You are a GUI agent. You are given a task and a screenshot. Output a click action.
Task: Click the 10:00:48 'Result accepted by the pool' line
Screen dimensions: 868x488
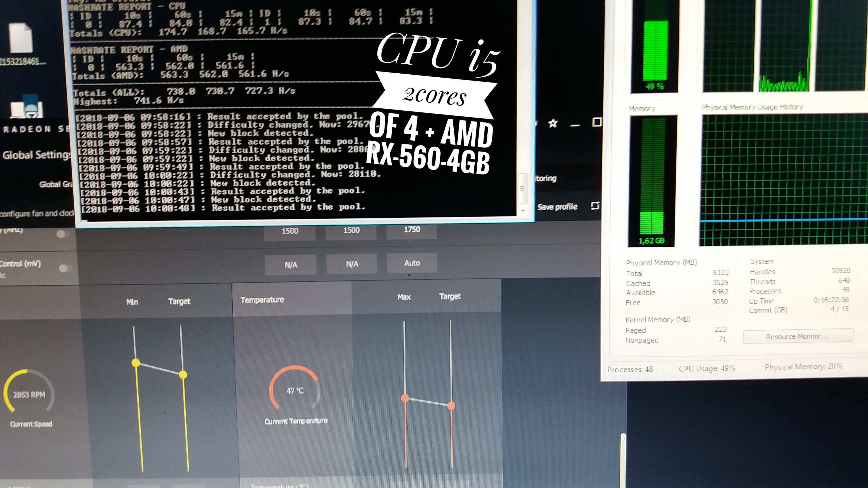click(224, 208)
